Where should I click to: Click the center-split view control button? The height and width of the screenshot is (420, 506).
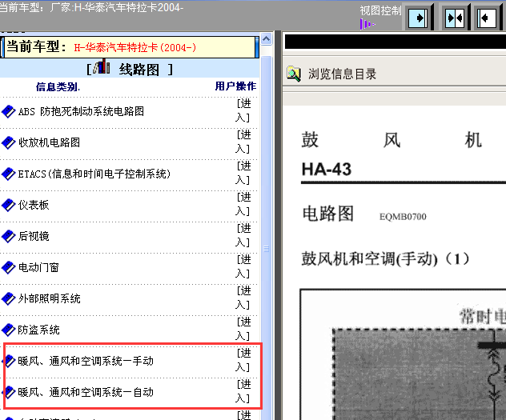click(454, 18)
